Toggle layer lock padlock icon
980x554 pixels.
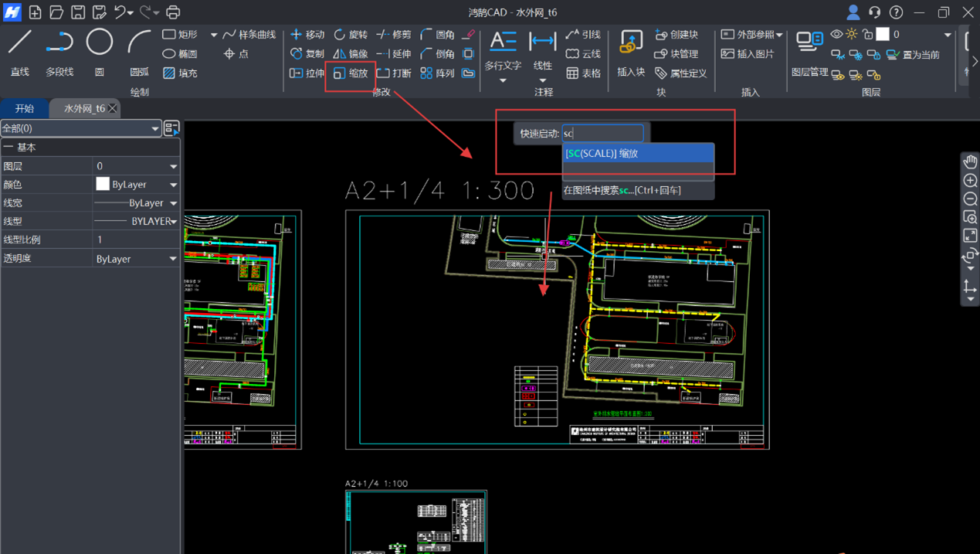(x=867, y=35)
